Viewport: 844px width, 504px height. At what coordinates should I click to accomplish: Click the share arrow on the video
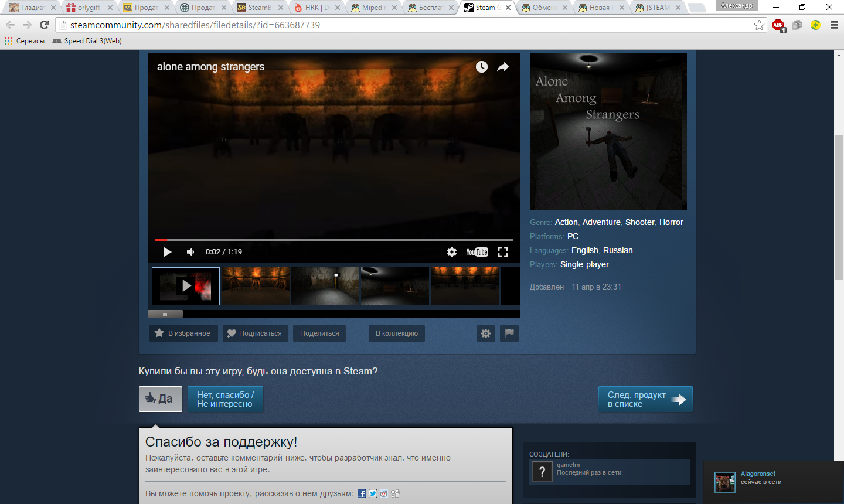[503, 67]
